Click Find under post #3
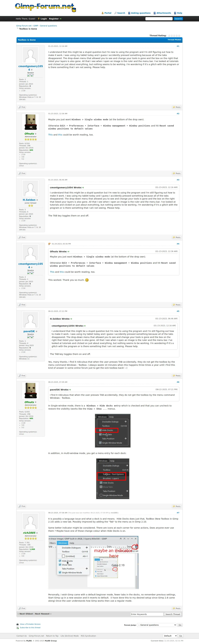Image resolution: width=199 pixels, height=644 pixels. [x=22, y=238]
